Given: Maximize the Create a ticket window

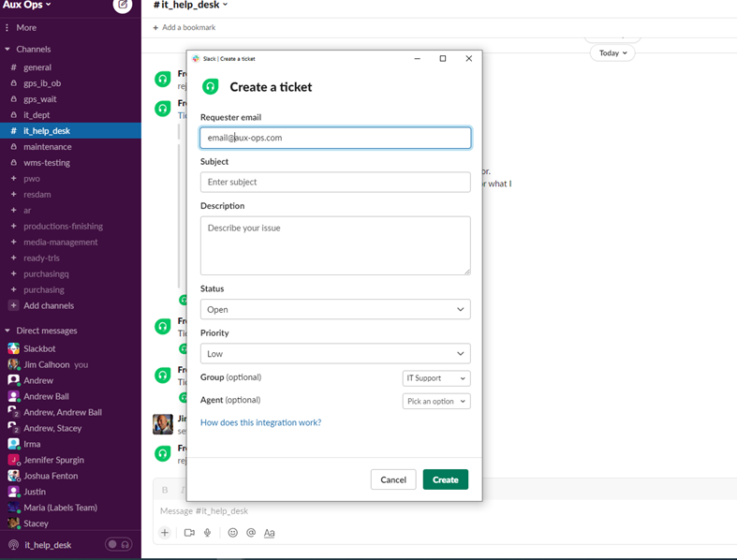Looking at the screenshot, I should [x=443, y=58].
